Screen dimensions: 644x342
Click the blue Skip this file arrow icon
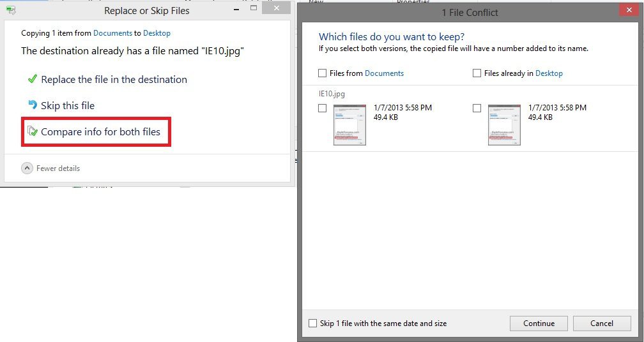coord(33,105)
